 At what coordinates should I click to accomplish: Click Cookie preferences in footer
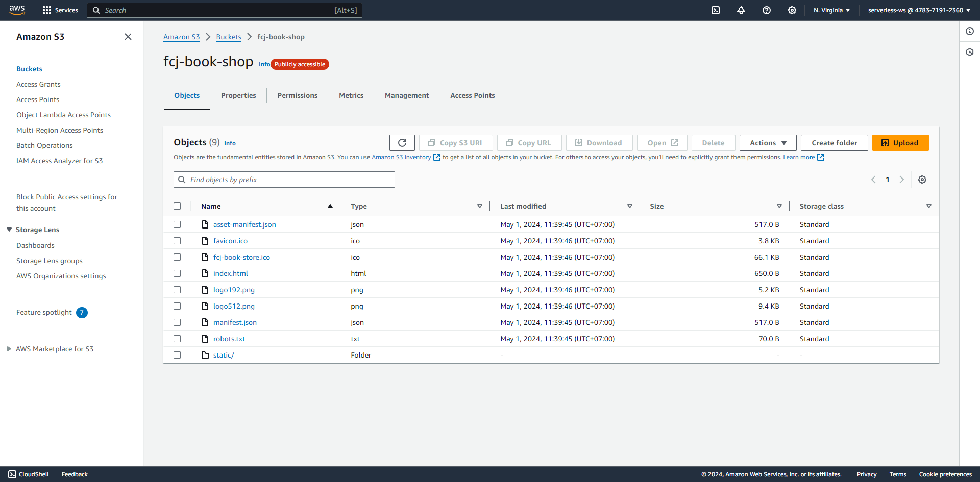945,474
